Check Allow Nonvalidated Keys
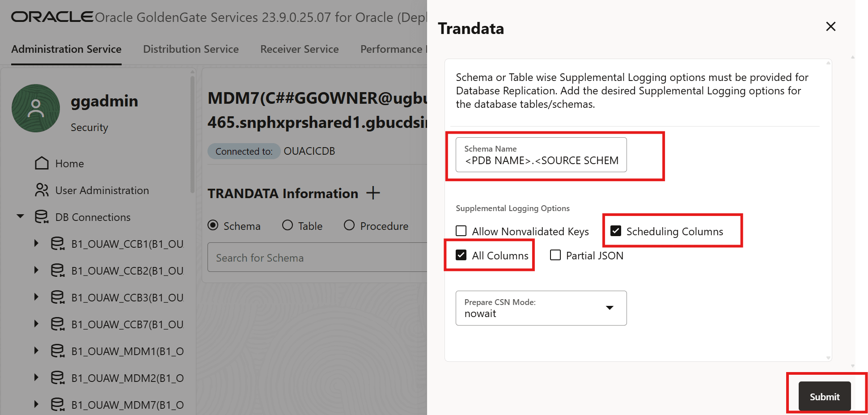This screenshot has width=868, height=415. pyautogui.click(x=461, y=231)
